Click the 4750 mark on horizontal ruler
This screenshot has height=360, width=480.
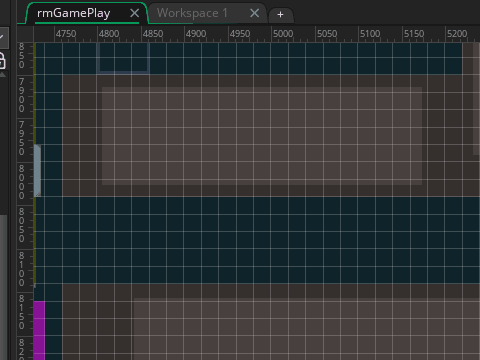pos(66,34)
